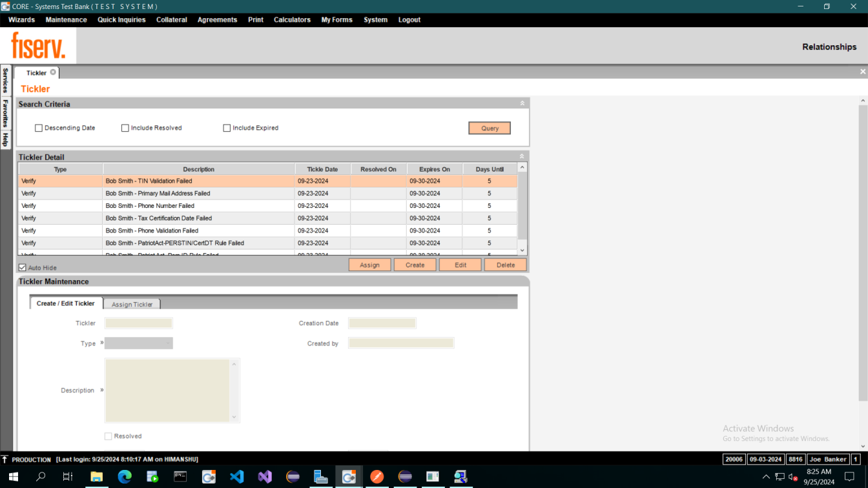The width and height of the screenshot is (868, 488).
Task: Close the Tickler tab with its x icon
Action: click(x=53, y=72)
